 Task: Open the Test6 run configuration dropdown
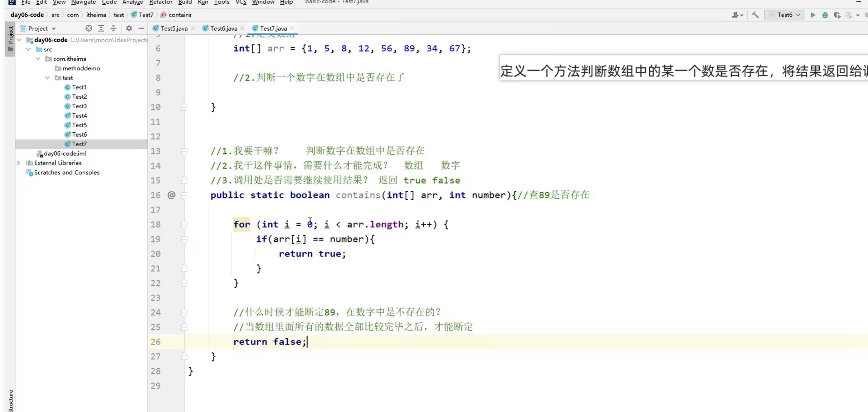pyautogui.click(x=799, y=15)
